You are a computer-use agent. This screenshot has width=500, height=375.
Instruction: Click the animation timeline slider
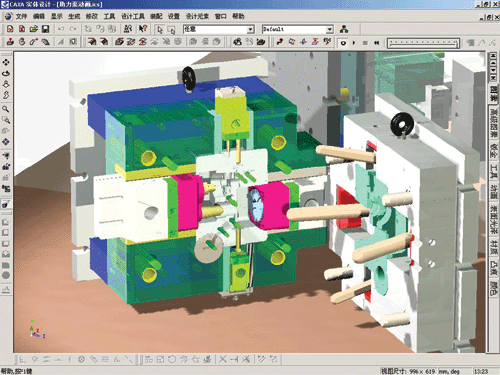[x=423, y=43]
